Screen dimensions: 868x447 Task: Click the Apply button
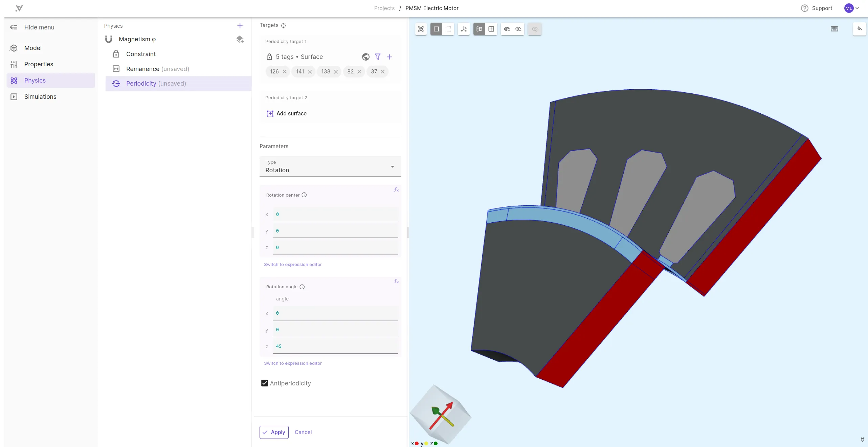274,432
